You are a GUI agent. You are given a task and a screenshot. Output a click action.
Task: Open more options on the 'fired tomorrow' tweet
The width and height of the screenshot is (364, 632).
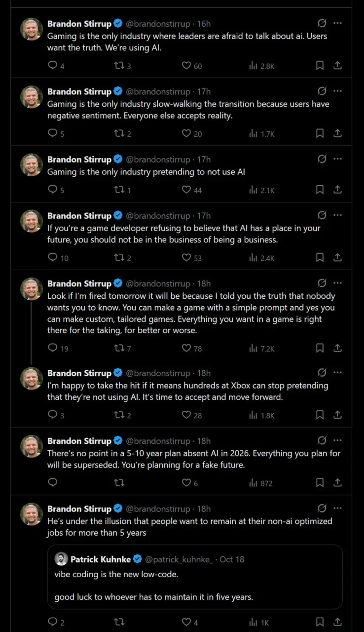[338, 283]
